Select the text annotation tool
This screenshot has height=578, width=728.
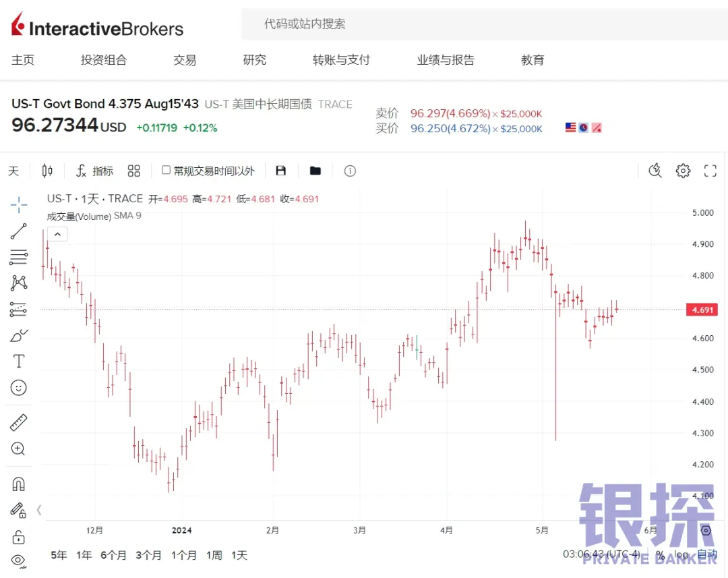(19, 361)
